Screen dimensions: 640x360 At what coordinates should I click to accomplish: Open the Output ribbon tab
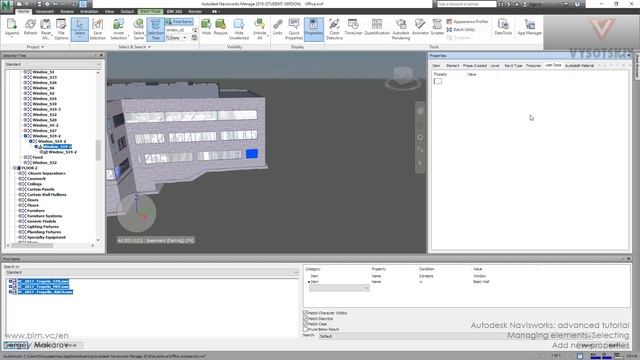pos(127,11)
